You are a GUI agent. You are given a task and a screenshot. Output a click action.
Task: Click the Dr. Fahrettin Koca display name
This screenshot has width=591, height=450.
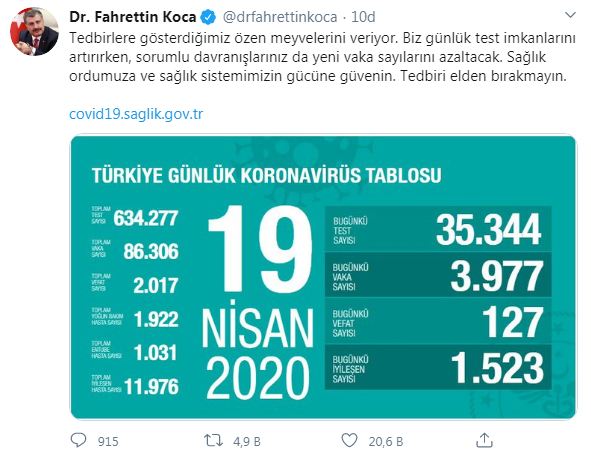pyautogui.click(x=133, y=17)
